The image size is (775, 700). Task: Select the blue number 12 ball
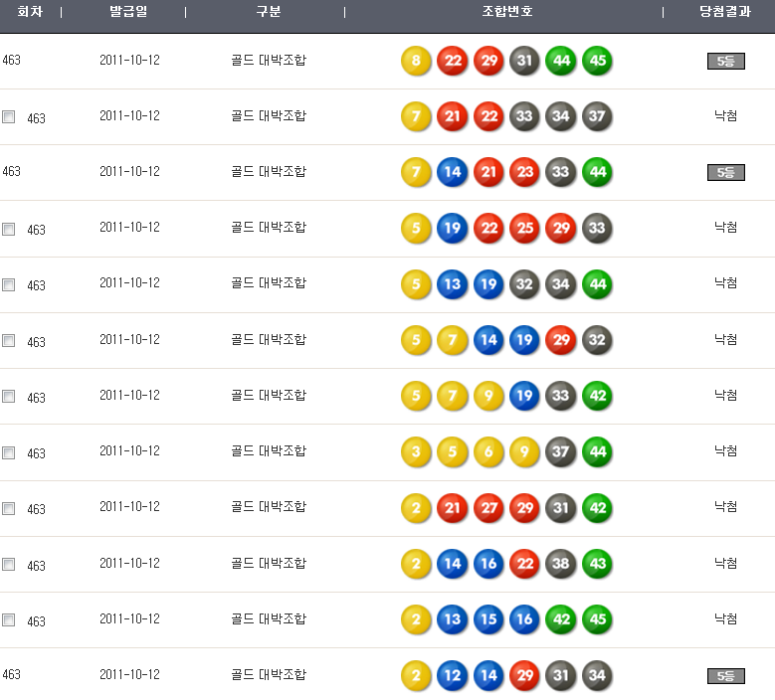452,676
